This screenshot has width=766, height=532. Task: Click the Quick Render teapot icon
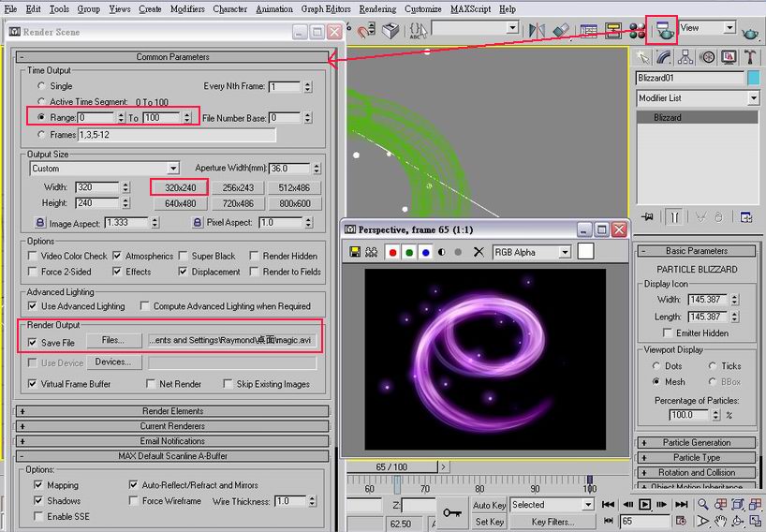(750, 32)
